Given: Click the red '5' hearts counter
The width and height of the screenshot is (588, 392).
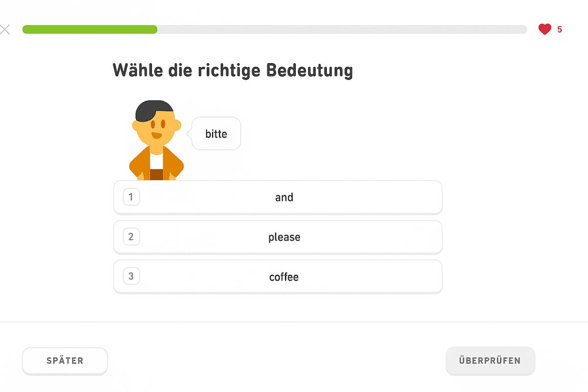Looking at the screenshot, I should pos(559,30).
